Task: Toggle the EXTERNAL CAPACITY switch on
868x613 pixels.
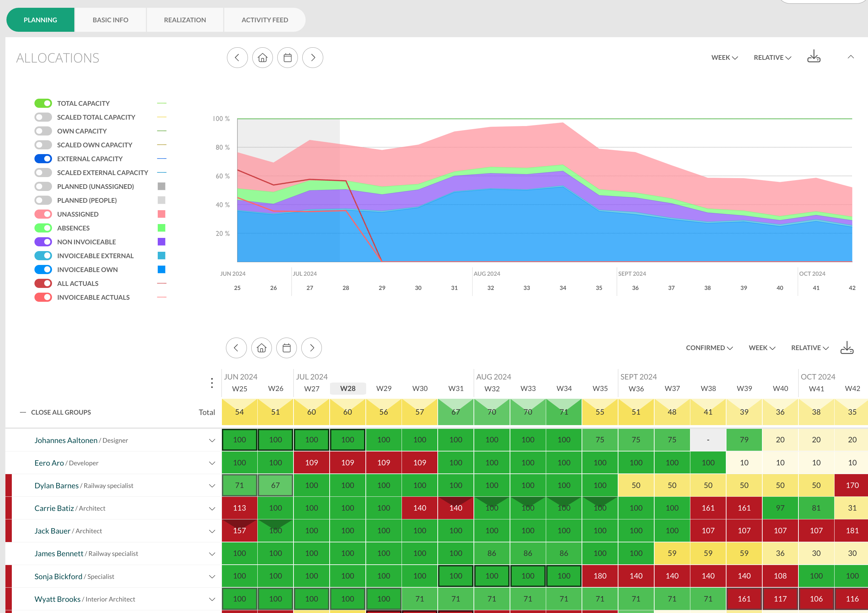Action: point(43,158)
